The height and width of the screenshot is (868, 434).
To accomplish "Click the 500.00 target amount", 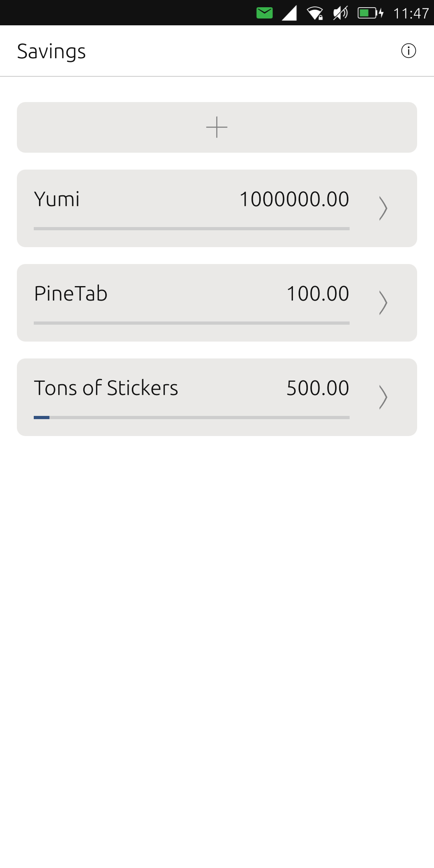I will click(x=317, y=388).
